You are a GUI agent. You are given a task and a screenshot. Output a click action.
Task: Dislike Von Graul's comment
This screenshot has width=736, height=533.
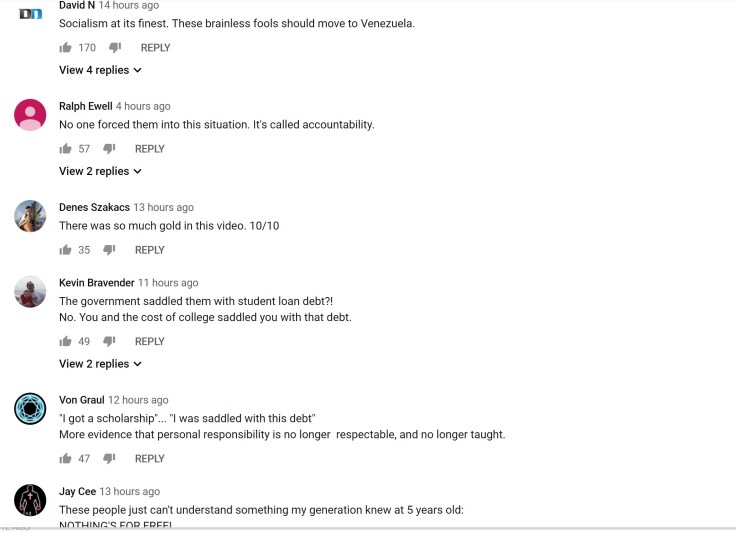tap(109, 459)
